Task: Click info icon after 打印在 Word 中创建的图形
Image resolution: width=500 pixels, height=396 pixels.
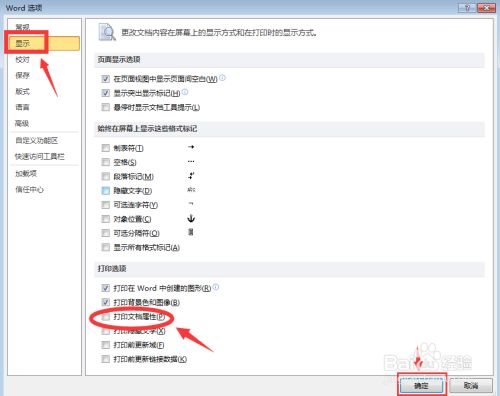Action: (216, 287)
